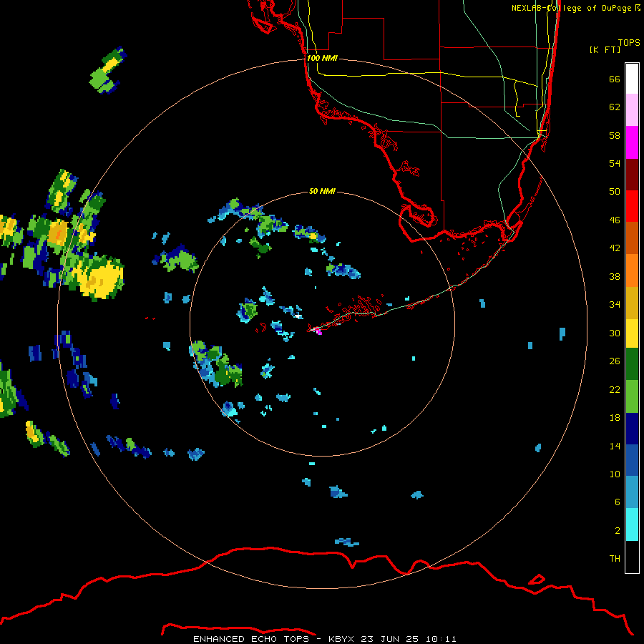
Task: Select the light green legend swatch
Action: click(632, 396)
